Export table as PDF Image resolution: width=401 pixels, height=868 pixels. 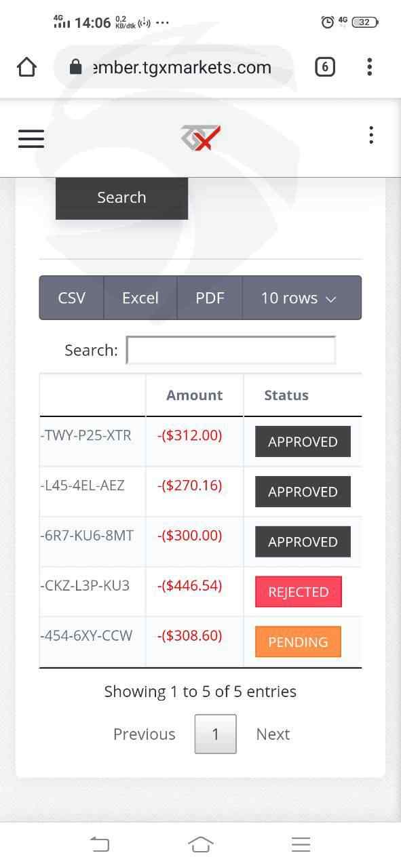(x=210, y=298)
